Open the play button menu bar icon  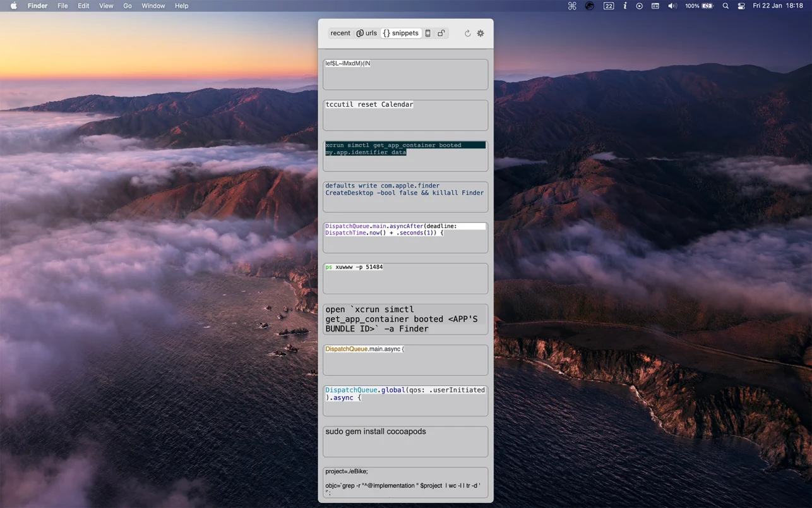click(x=638, y=6)
